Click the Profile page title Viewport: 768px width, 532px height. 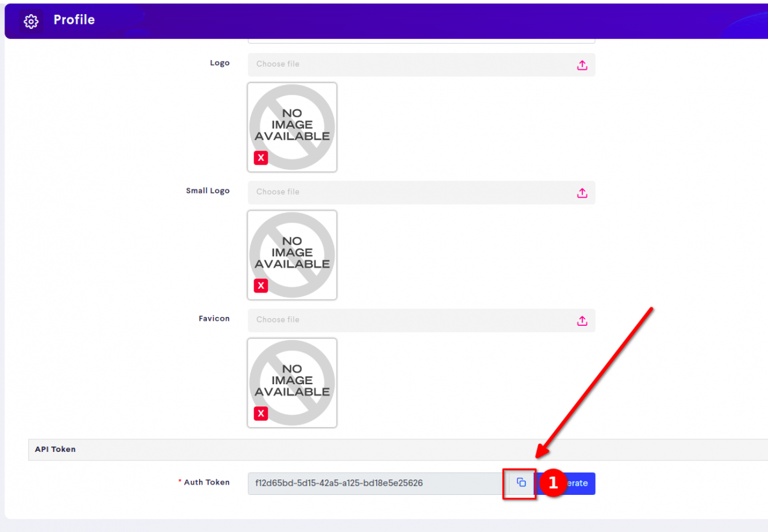point(74,20)
